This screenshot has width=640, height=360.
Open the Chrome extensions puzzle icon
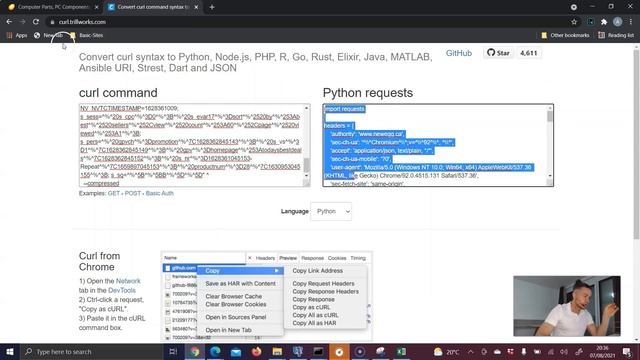(604, 22)
